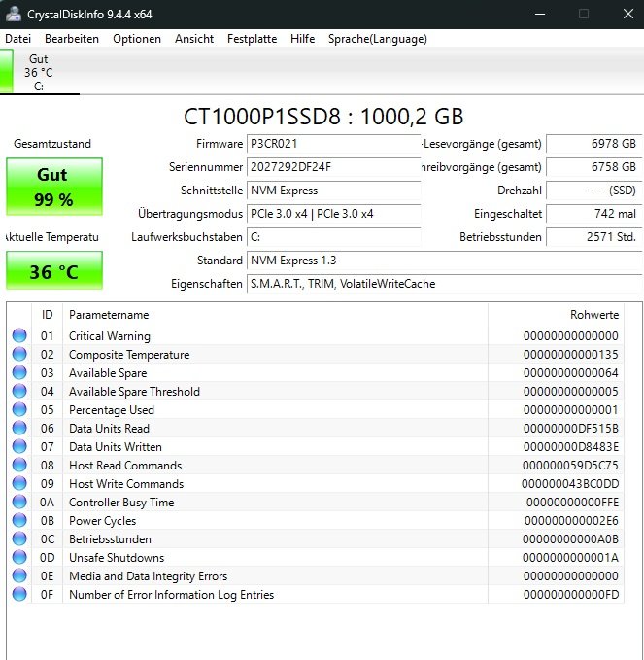Click status icon for Composite Temperature row
This screenshot has width=644, height=660.
point(19,355)
